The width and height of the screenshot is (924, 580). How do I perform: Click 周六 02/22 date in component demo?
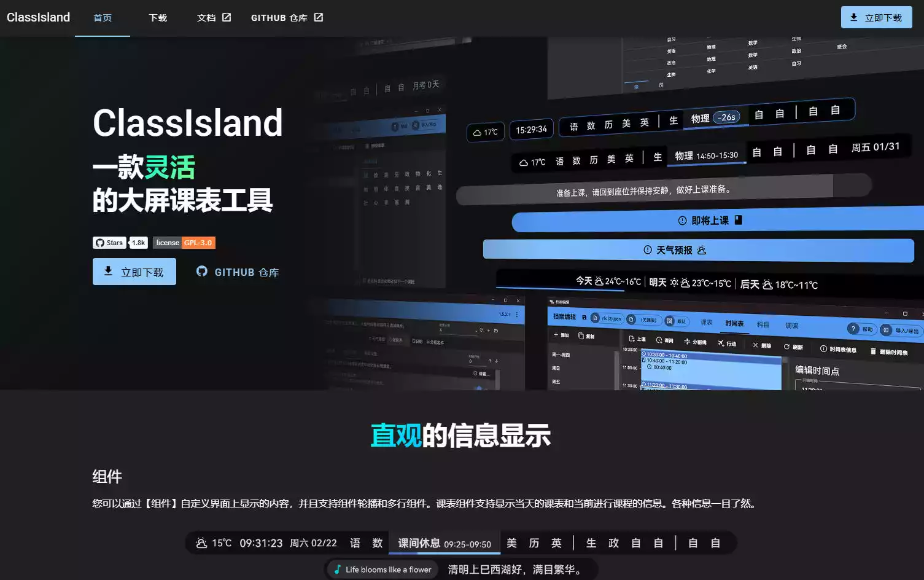point(313,543)
